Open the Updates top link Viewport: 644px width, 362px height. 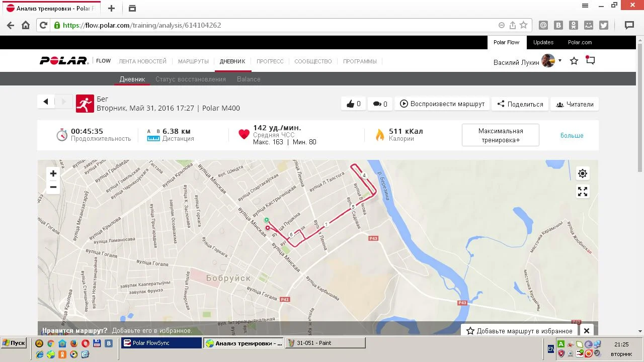[x=543, y=42]
